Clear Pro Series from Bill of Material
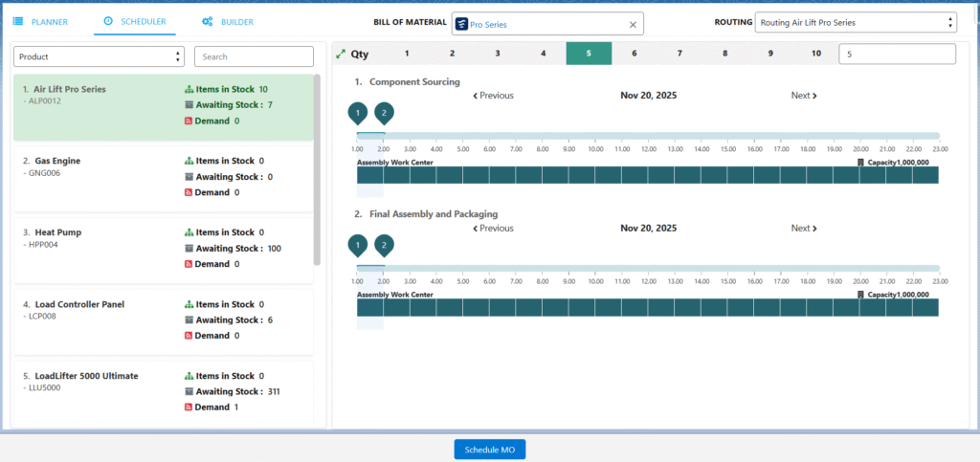Image resolution: width=980 pixels, height=462 pixels. [x=633, y=25]
